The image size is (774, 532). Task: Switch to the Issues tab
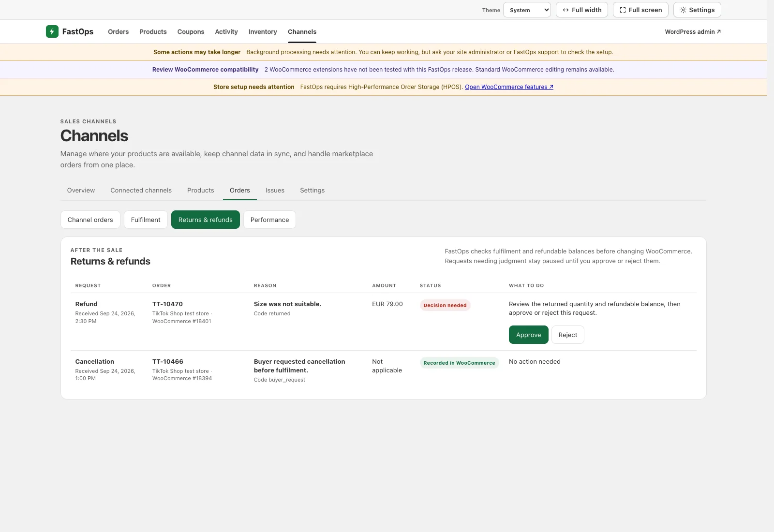[275, 191]
